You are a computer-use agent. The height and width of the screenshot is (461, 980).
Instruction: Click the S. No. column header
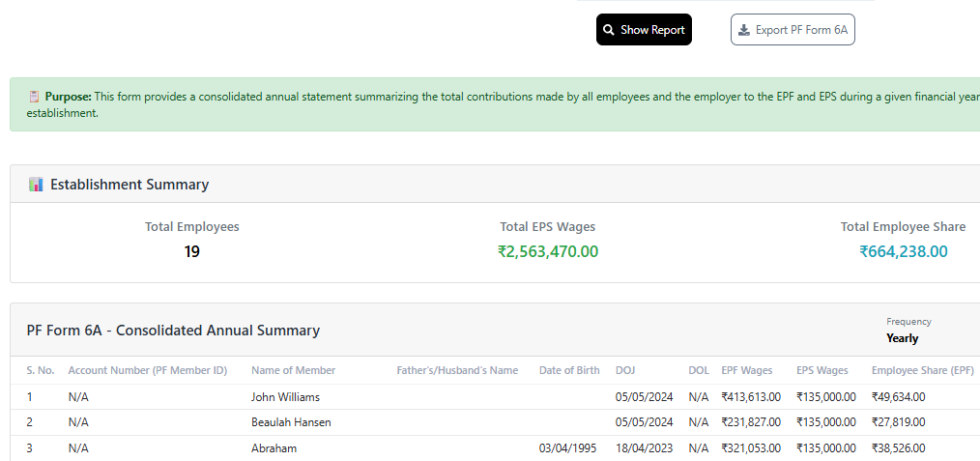41,370
